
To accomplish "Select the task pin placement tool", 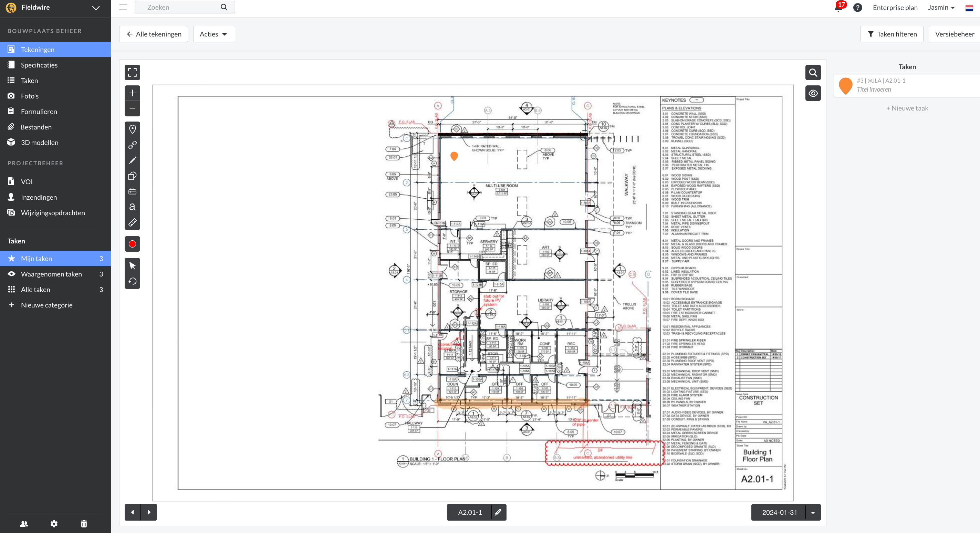I will pyautogui.click(x=132, y=129).
